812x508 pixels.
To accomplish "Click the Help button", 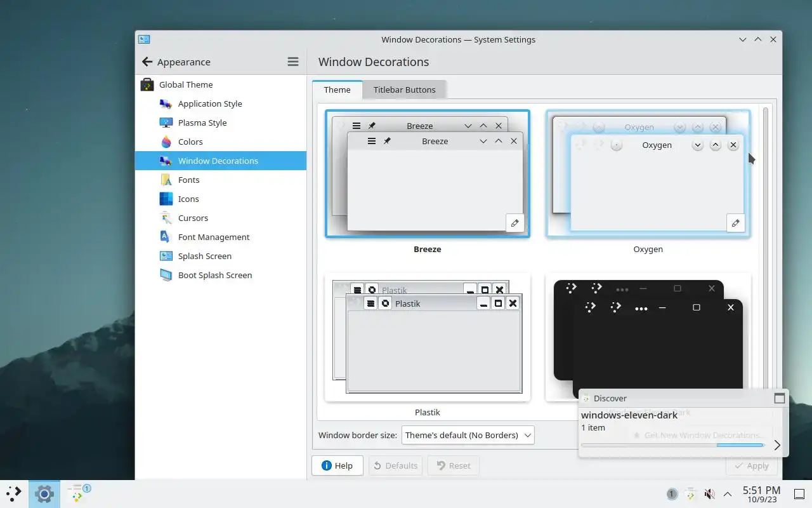I will pyautogui.click(x=337, y=465).
